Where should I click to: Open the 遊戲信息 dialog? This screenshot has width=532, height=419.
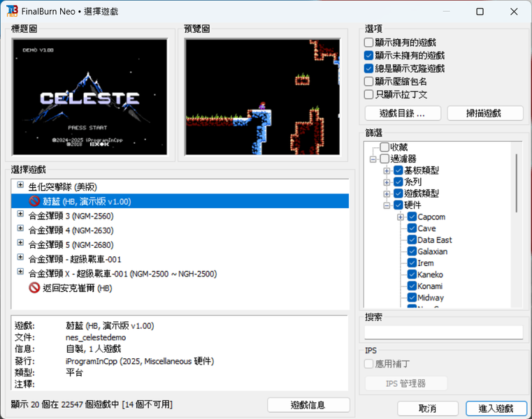point(308,405)
